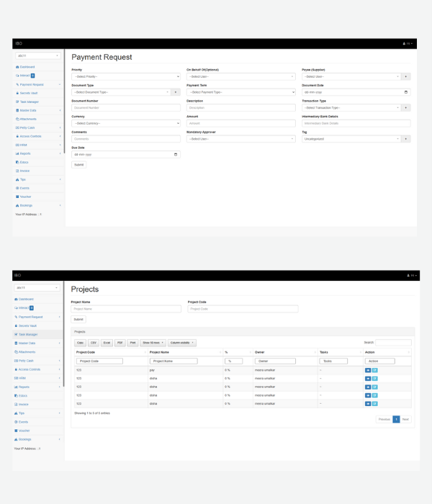
Task: Click the view eye icon for the 'pay' project row
Action: 368,369
